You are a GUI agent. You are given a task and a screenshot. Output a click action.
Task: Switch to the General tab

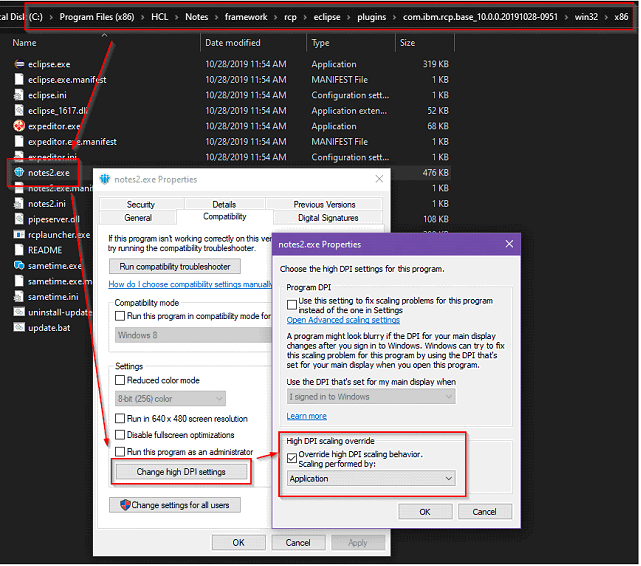click(x=138, y=217)
